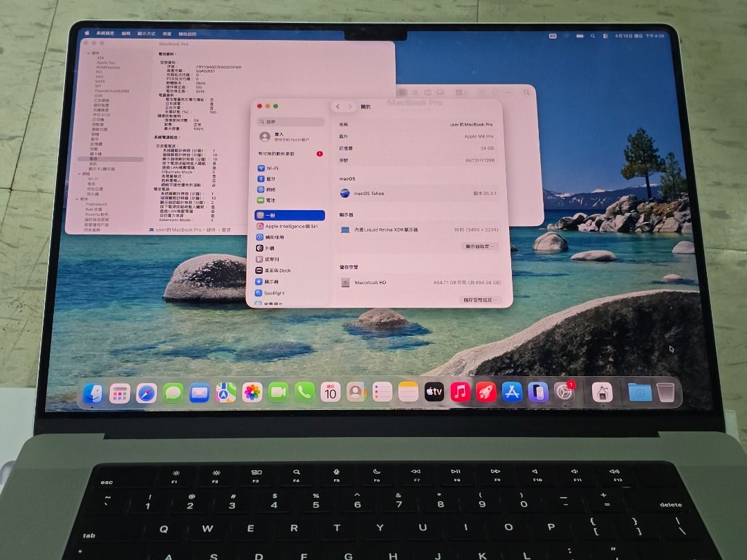Select Thunderbolt/USB4 in System Information sidebar
Screen dimensions: 747x560
pyautogui.click(x=112, y=91)
